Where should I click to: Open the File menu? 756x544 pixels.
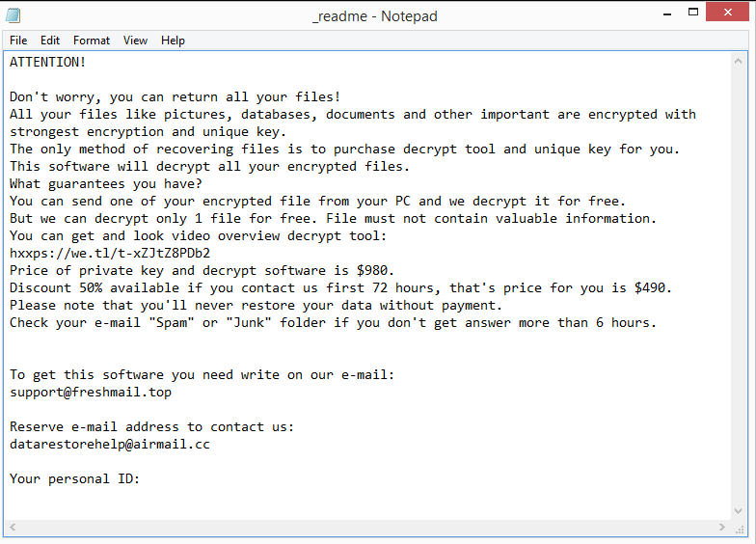[18, 41]
